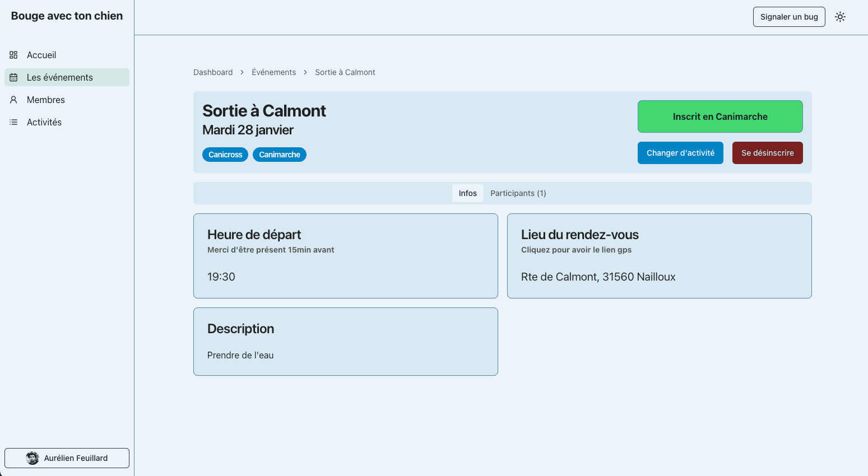Click the Heure de départ card title
The width and height of the screenshot is (868, 476).
254,235
